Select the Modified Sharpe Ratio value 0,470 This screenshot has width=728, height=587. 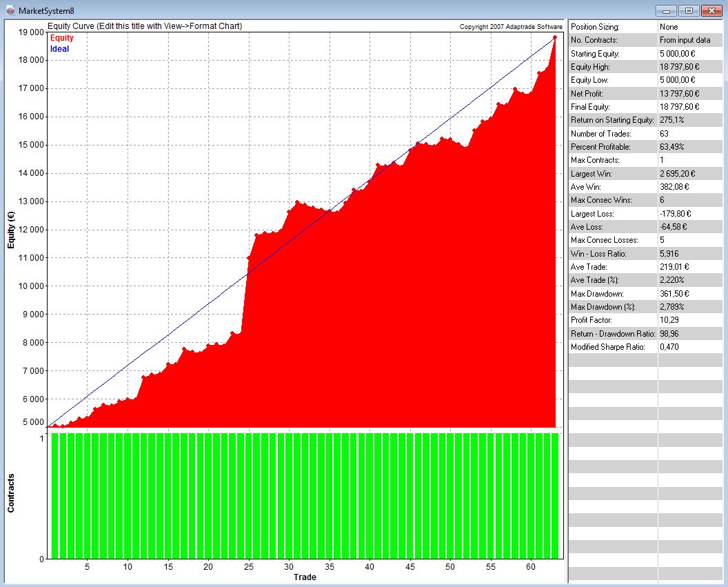(x=669, y=347)
